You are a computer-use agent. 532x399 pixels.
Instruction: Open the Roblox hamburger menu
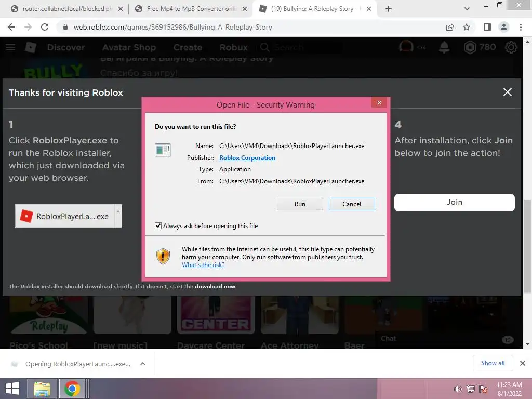tap(10, 47)
